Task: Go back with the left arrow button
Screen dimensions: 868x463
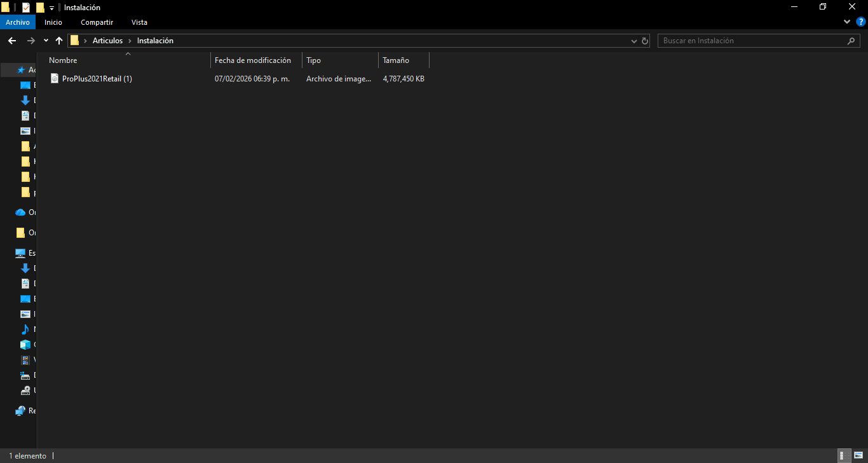Action: 12,41
